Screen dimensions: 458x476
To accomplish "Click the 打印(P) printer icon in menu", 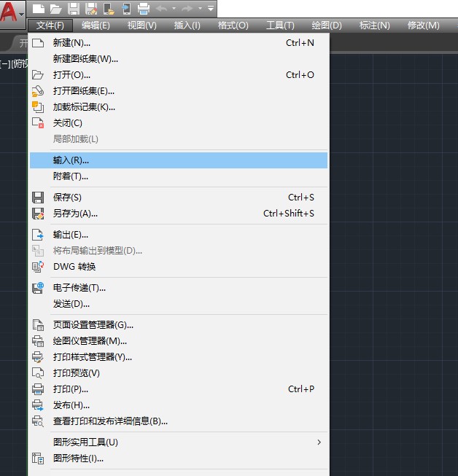I will pos(38,389).
